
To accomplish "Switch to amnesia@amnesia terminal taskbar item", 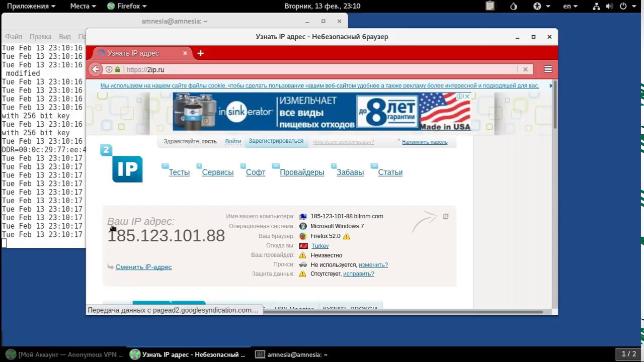I will tap(292, 354).
